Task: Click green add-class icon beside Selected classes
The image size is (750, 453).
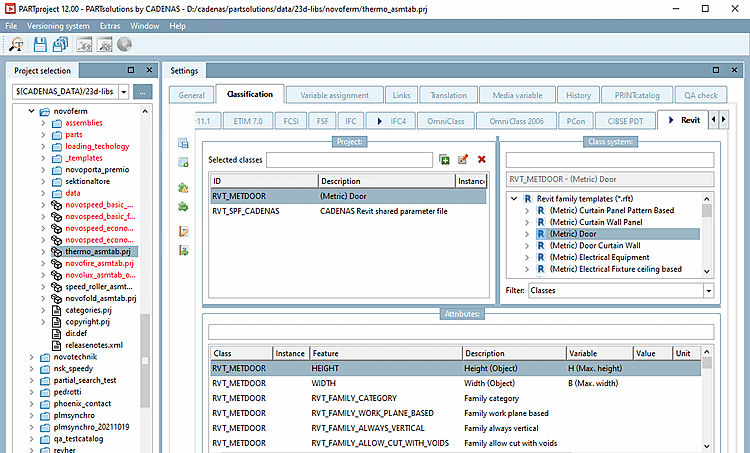Action: click(x=444, y=160)
